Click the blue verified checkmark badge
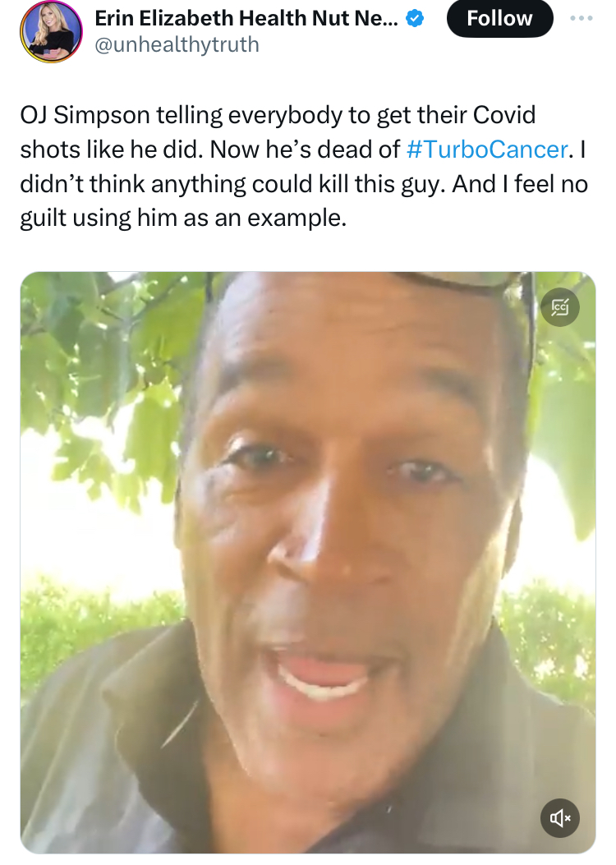 point(416,19)
